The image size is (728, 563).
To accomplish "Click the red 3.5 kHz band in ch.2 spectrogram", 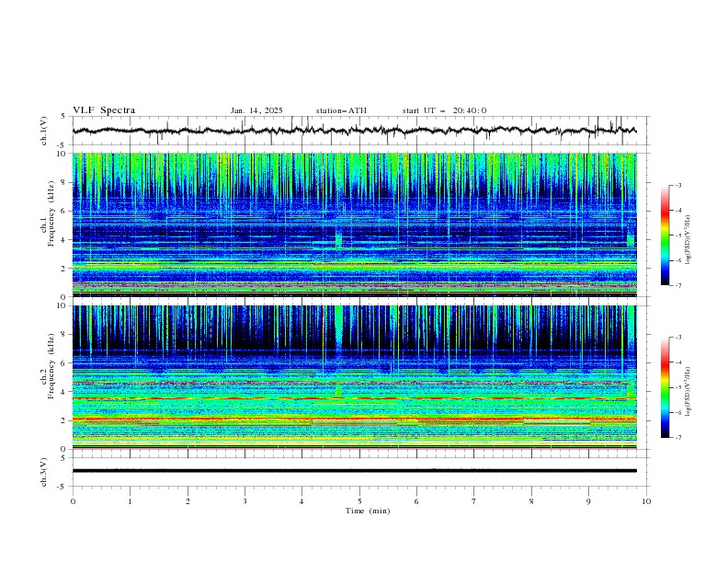I will coord(354,398).
